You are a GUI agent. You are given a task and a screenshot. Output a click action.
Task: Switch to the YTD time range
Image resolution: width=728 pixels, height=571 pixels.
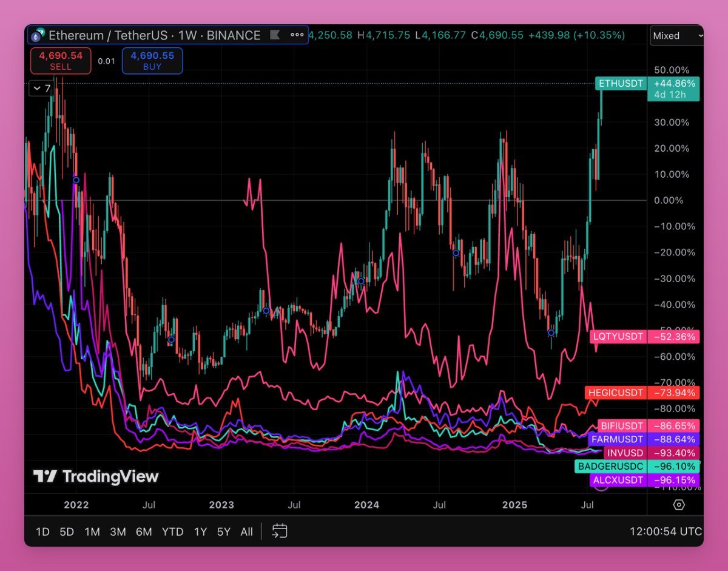click(172, 532)
